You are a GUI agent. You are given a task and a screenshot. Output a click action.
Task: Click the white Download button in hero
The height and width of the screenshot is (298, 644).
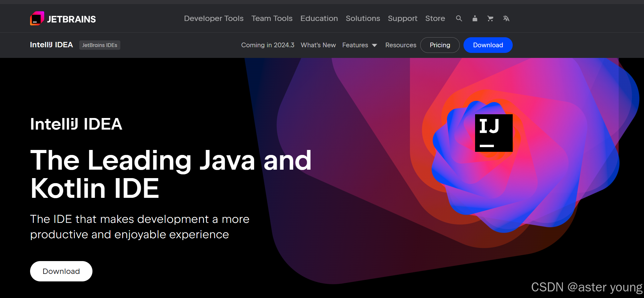[61, 271]
